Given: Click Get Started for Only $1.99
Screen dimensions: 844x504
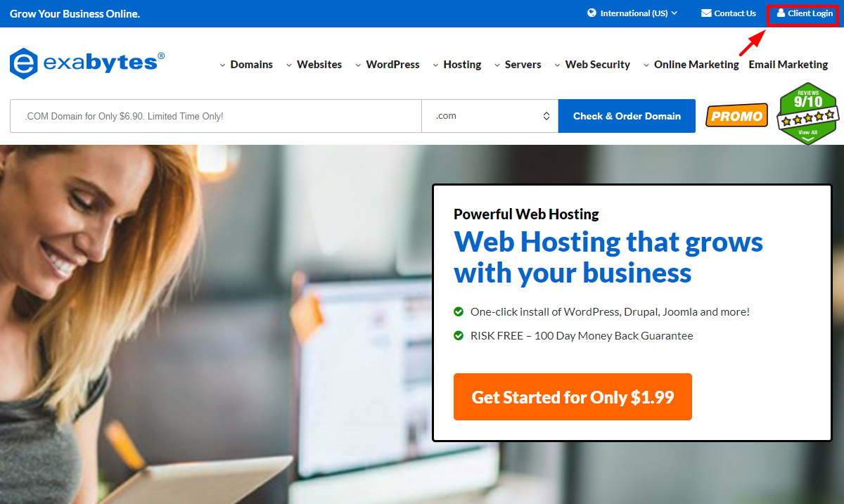Looking at the screenshot, I should (573, 397).
